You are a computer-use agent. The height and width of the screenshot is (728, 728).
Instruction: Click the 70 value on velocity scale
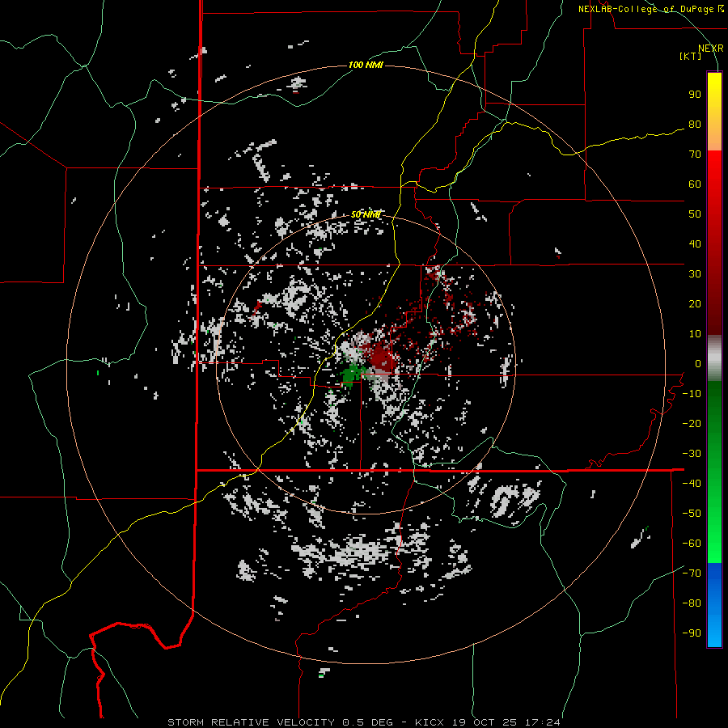tap(695, 154)
